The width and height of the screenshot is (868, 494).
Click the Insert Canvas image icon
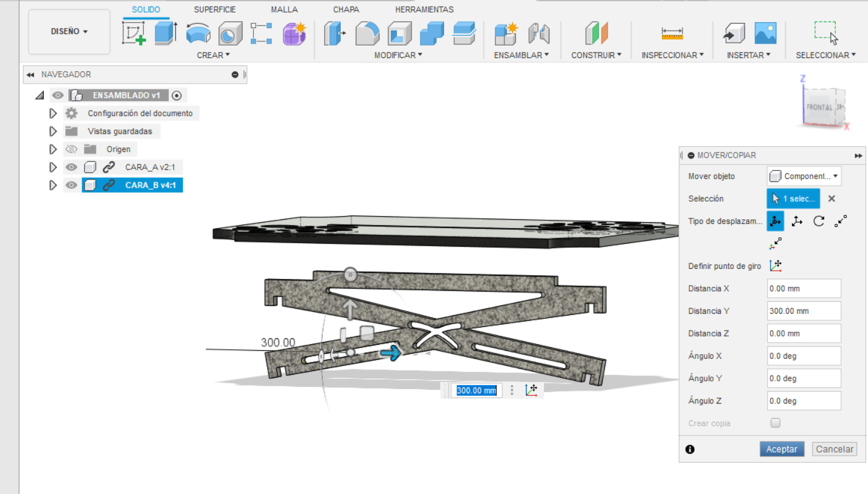(766, 33)
